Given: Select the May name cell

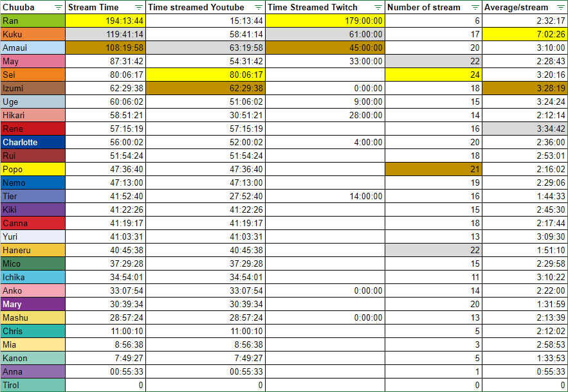Looking at the screenshot, I should 33,62.
